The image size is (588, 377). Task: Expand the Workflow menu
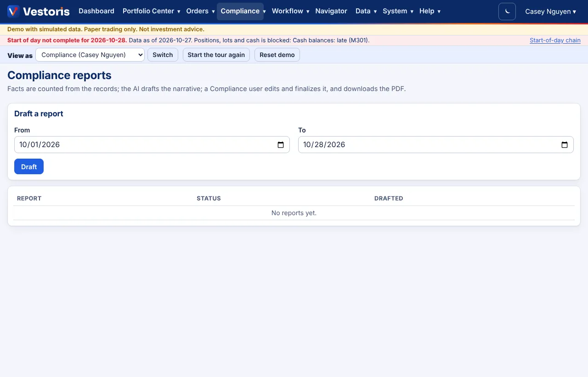point(290,11)
